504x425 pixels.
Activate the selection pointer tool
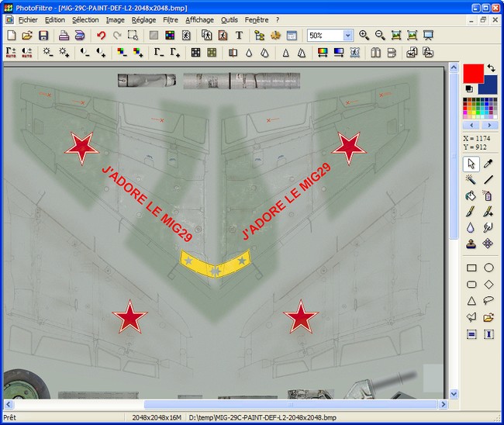[x=471, y=164]
